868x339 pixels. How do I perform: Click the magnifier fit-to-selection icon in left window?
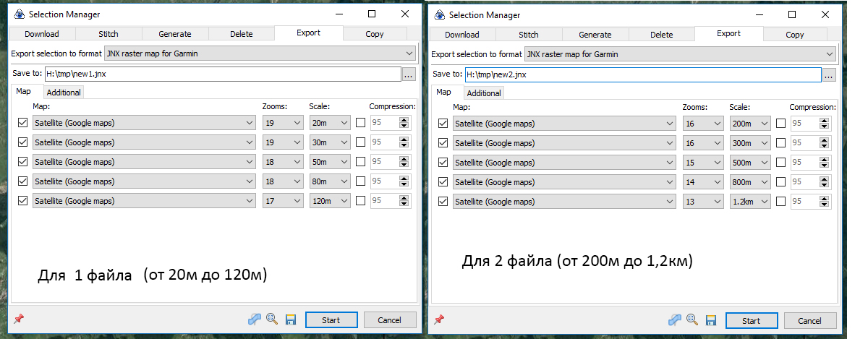[x=272, y=319]
